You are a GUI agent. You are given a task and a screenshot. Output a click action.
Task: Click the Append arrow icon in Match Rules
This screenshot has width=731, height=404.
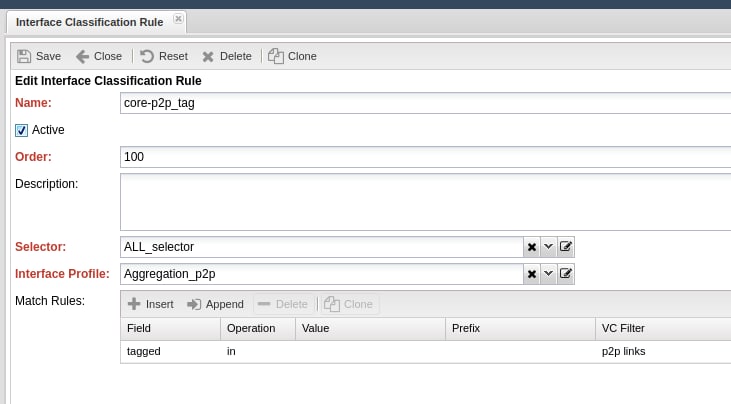[193, 304]
